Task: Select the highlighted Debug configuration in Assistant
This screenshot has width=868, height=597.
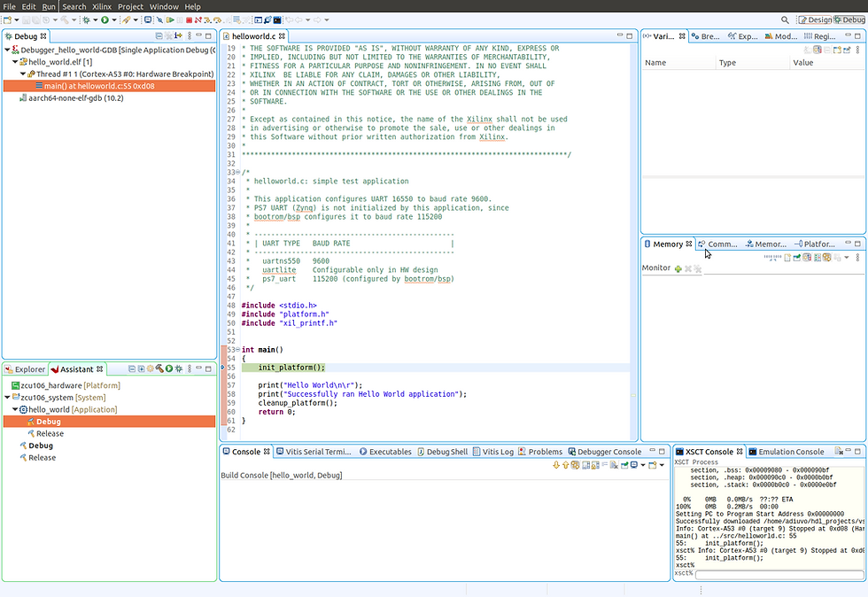Action: 109,422
